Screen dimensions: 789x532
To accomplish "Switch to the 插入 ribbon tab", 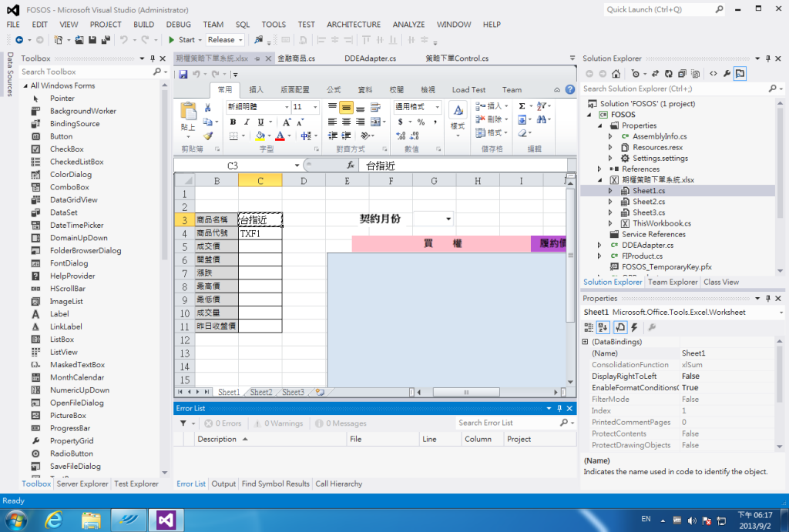I will (x=256, y=90).
